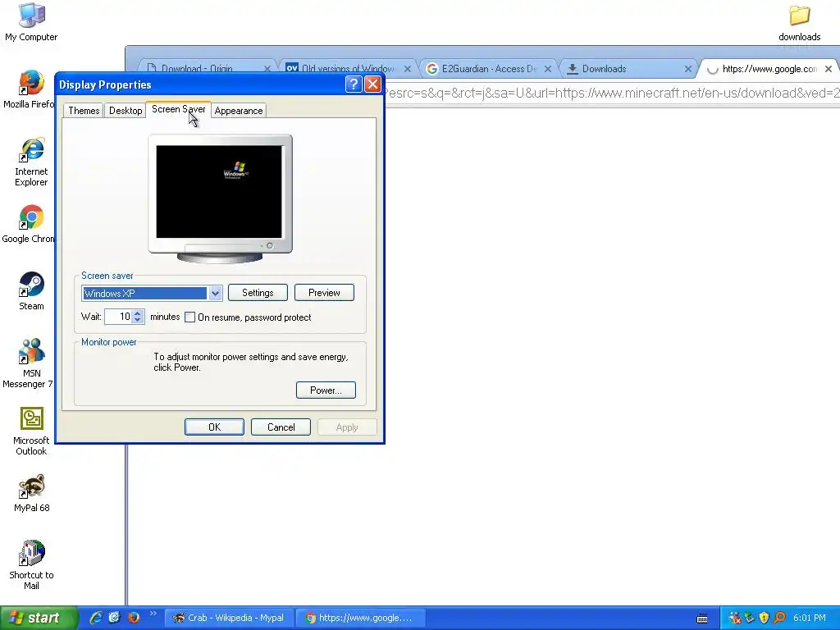Open the Windows start menu
The height and width of the screenshot is (630, 840).
[x=39, y=618]
